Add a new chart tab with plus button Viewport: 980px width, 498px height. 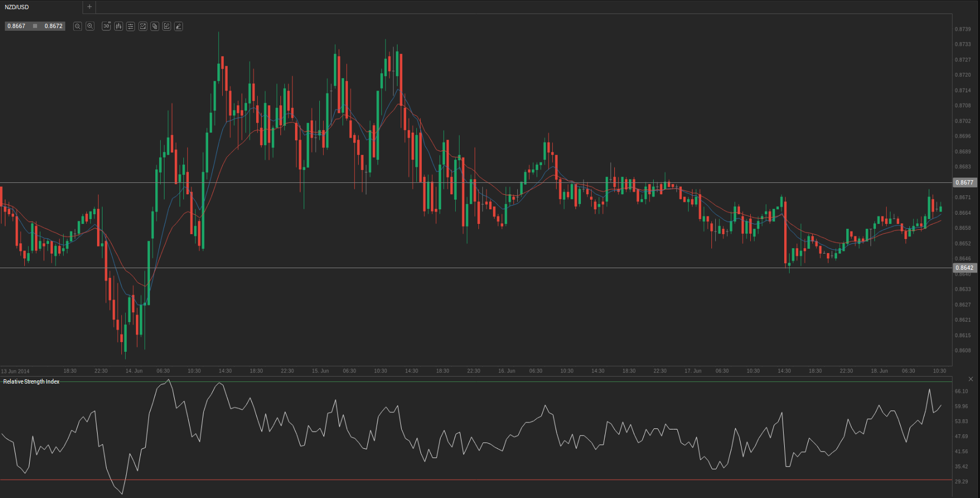coord(90,7)
